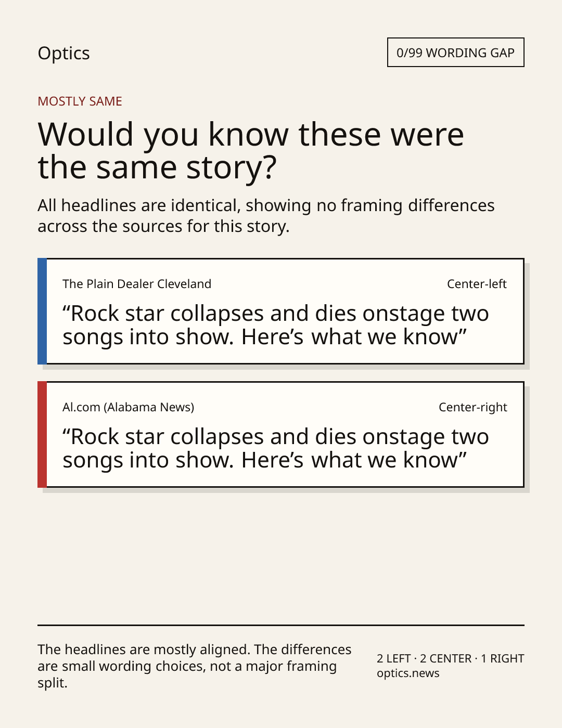This screenshot has width=562, height=728.
Task: Click the footer summary about aligned headlines
Action: [195, 666]
